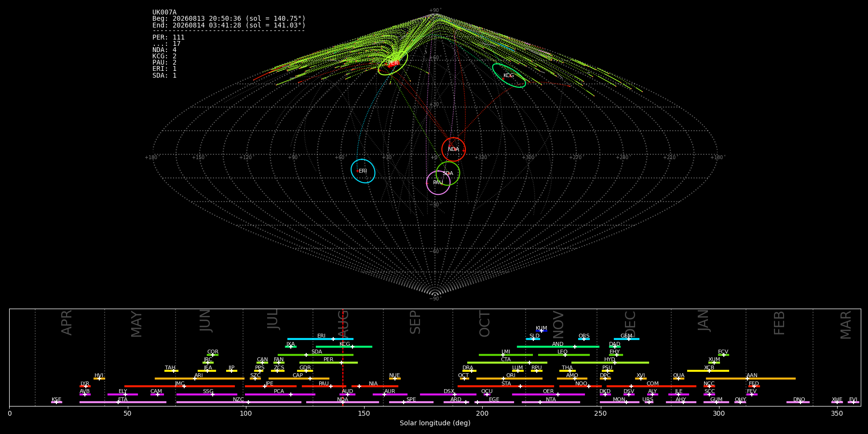
Task: Click the KCG radiant ellipse
Action: tap(509, 75)
